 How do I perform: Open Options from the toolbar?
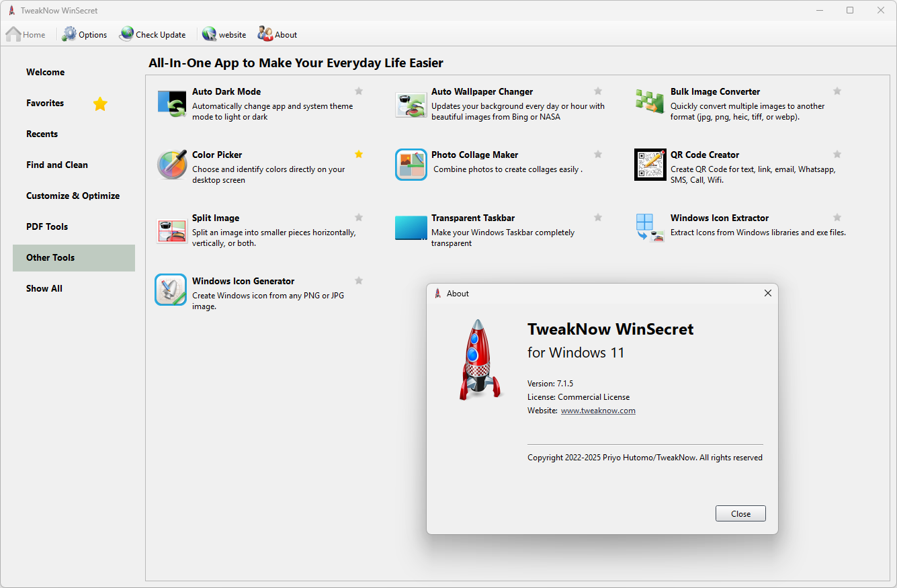pos(85,34)
